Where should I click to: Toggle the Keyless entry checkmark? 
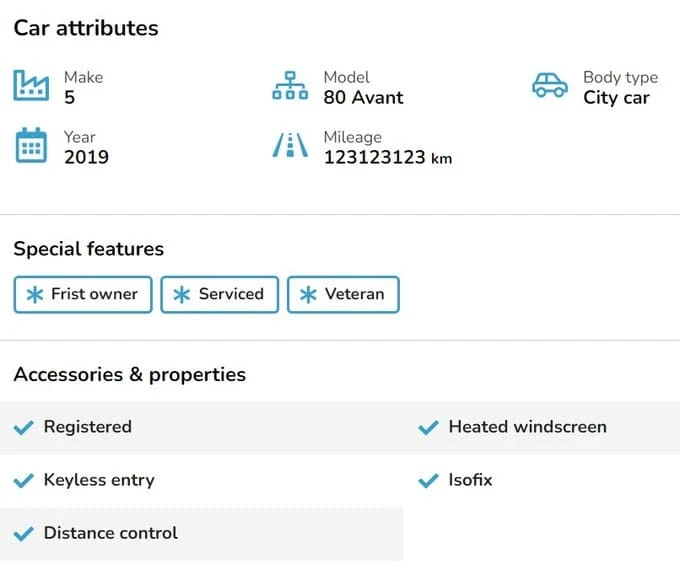[x=24, y=481]
